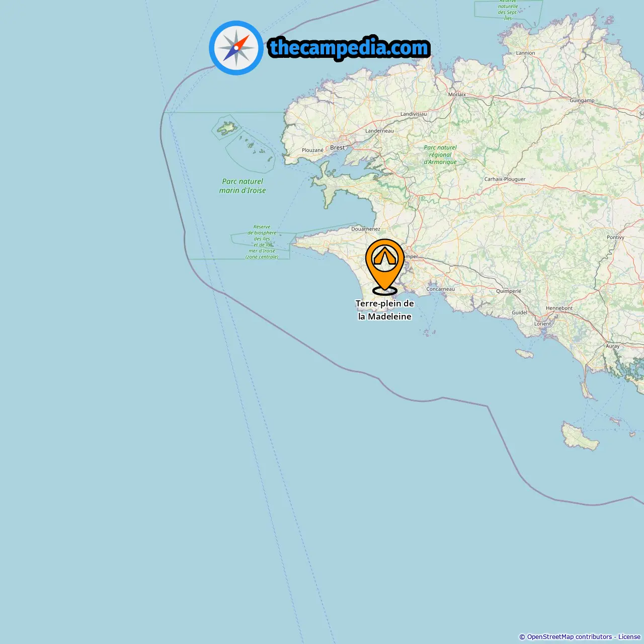
Task: Select the orange campsite map pin
Action: tap(385, 267)
